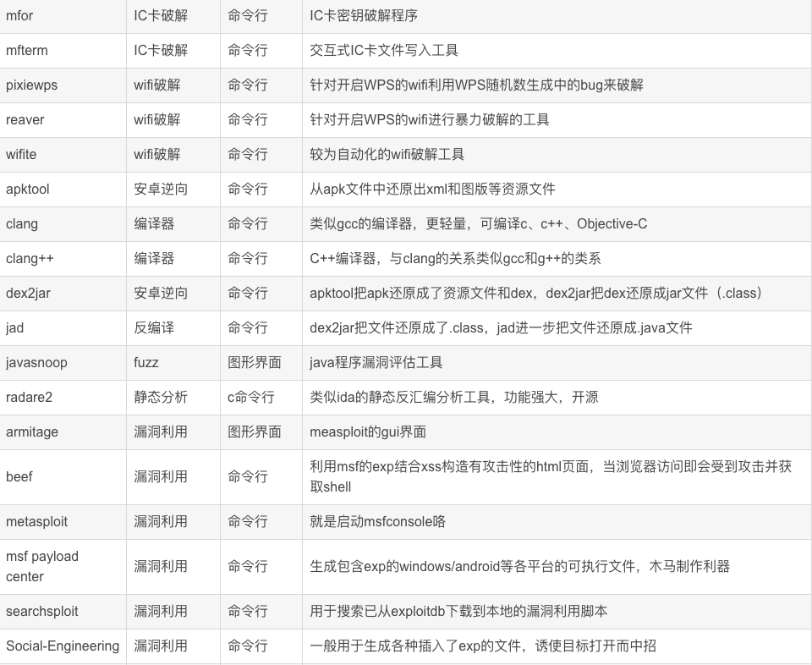Click the 'beef' tool name
The image size is (812, 665).
coord(19,476)
